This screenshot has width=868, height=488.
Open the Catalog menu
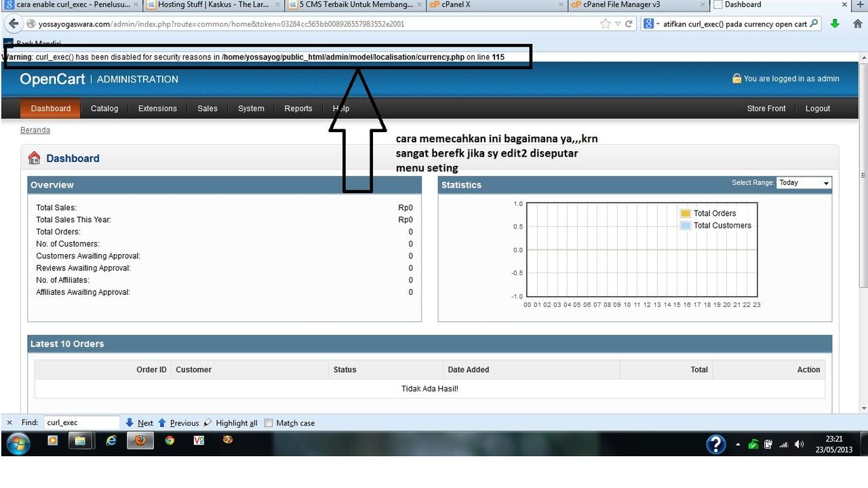tap(104, 108)
